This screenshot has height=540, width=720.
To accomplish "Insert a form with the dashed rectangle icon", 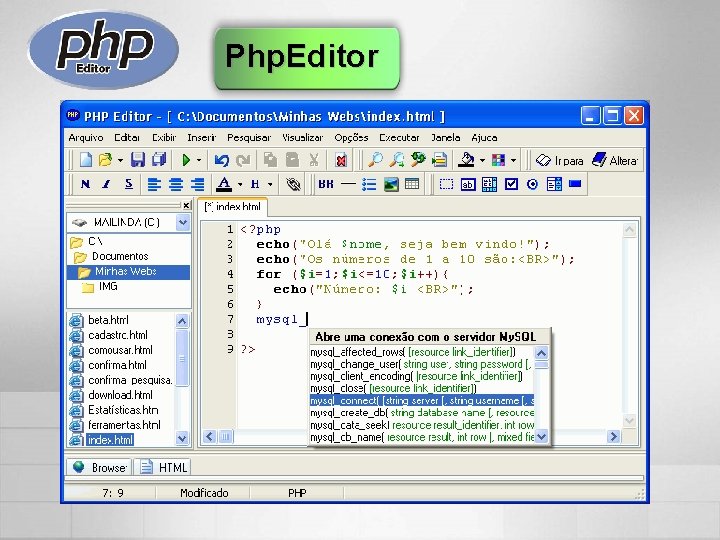I will (446, 184).
